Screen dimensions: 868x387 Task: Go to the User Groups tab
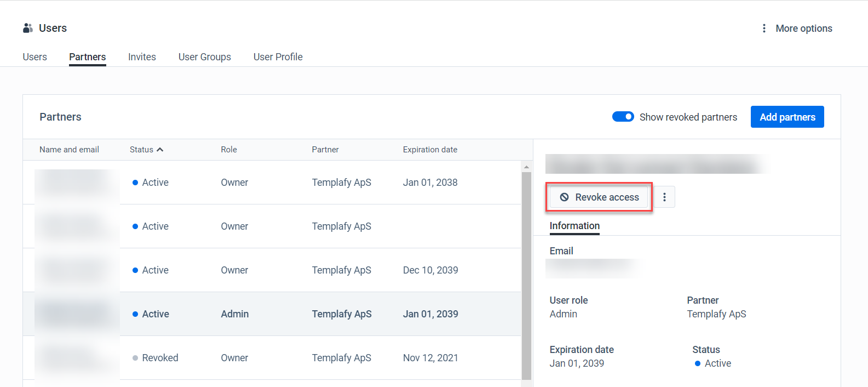205,57
